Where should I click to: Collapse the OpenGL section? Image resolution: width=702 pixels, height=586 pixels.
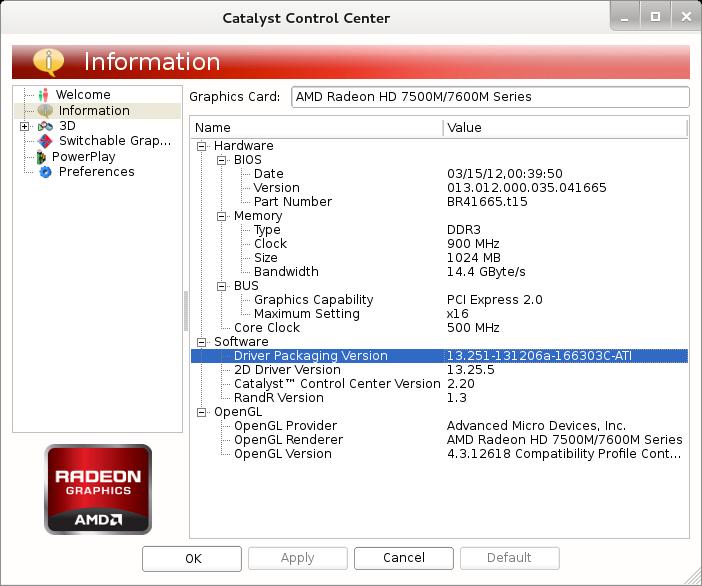(x=202, y=412)
